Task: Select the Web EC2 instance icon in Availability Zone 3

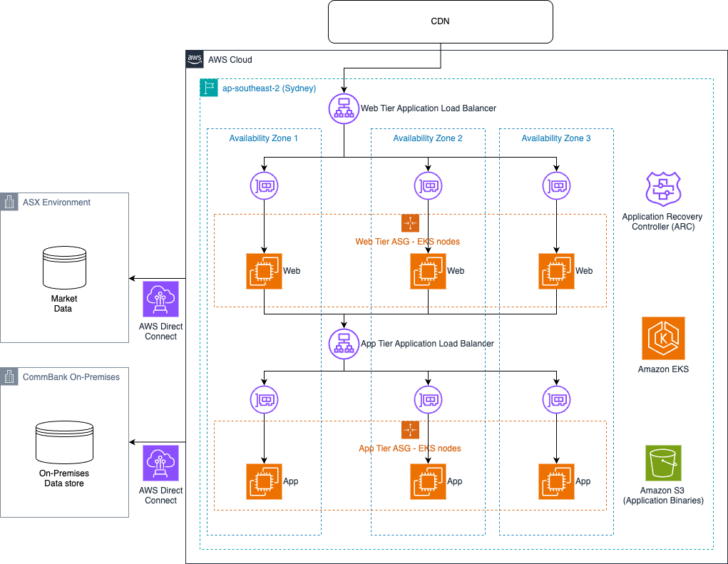Action: tap(556, 271)
